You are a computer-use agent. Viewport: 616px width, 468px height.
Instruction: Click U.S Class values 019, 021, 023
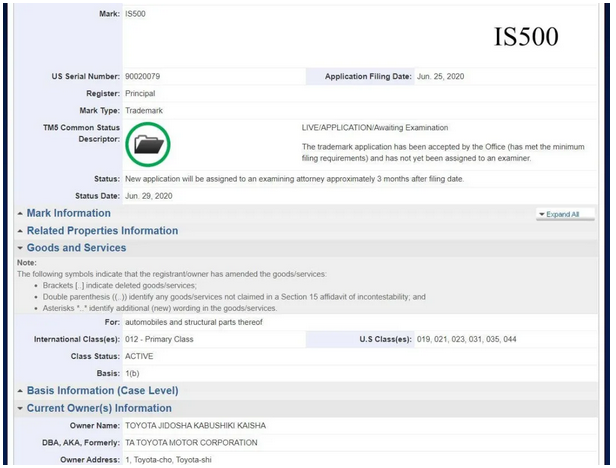point(466,339)
